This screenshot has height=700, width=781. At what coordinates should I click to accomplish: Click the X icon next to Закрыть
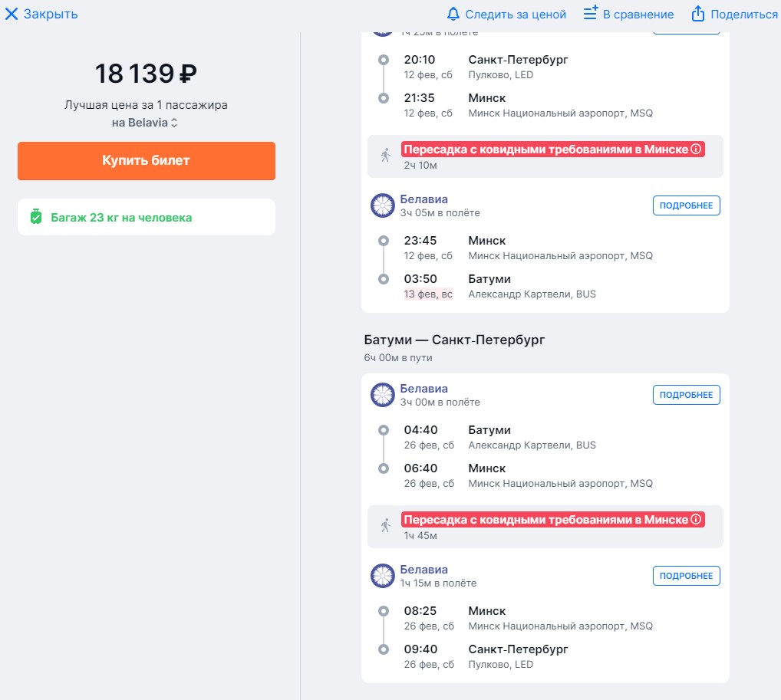point(12,14)
